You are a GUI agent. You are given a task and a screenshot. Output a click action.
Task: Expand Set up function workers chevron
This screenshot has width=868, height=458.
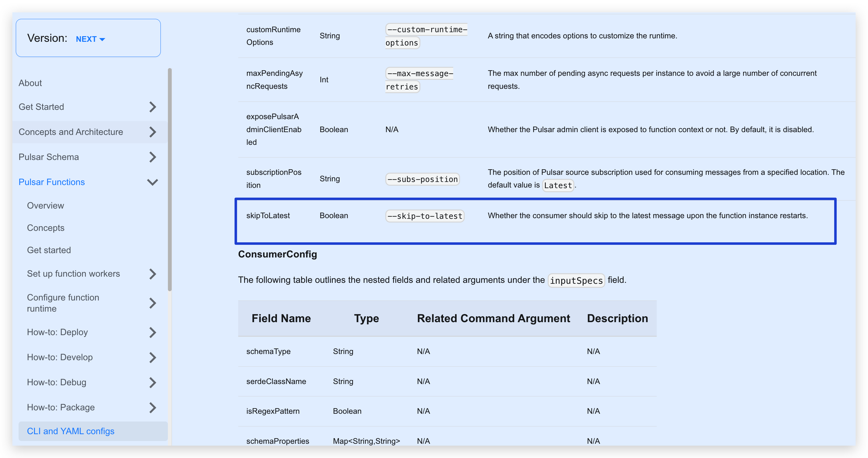point(153,274)
